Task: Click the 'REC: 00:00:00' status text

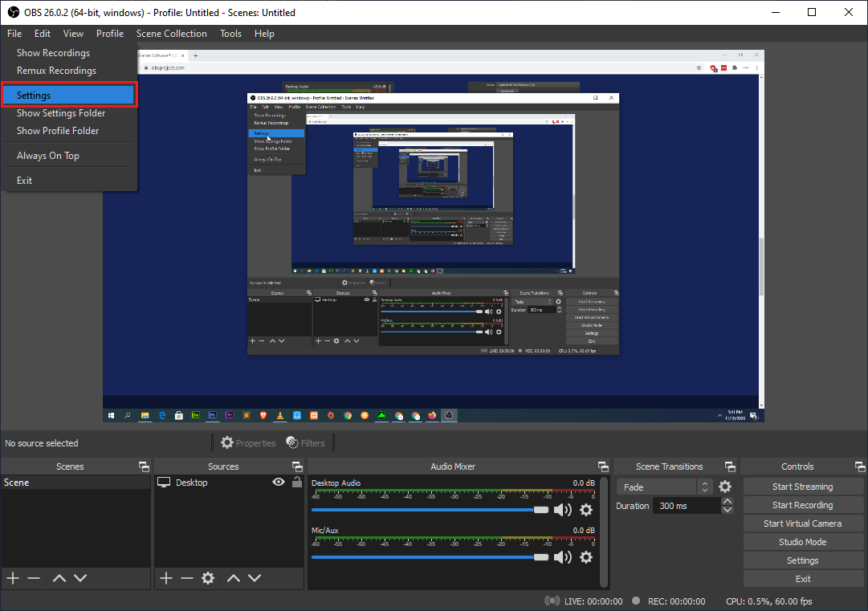Action: (676, 601)
